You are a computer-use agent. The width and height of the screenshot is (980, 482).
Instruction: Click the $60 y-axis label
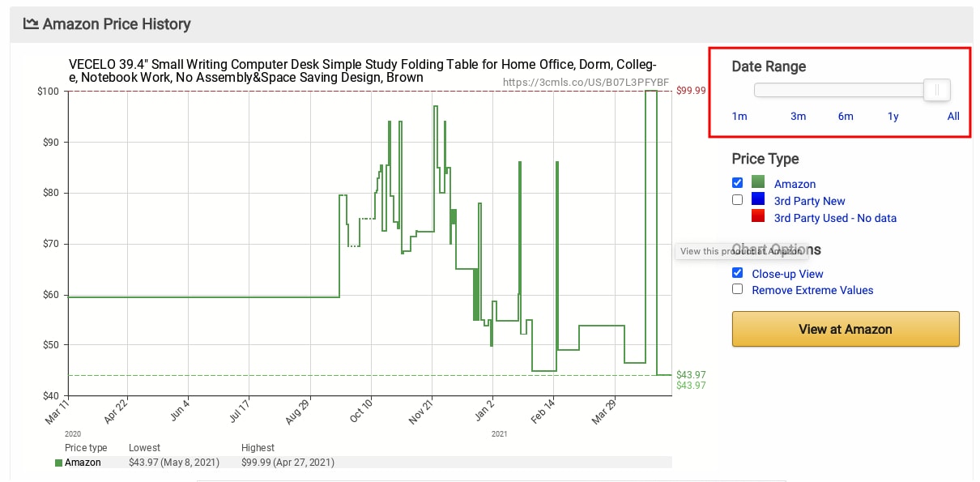point(52,294)
